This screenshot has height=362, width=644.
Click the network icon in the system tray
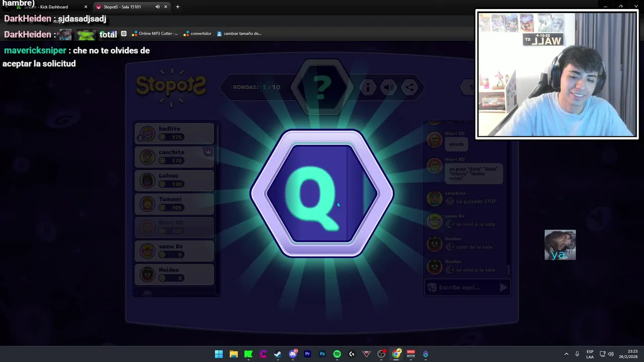pos(602,354)
